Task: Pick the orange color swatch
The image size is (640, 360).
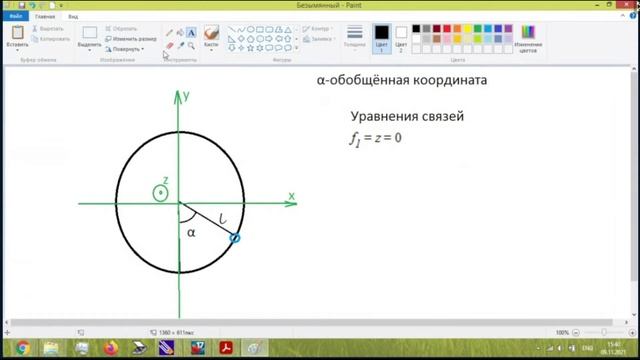Action: click(x=457, y=29)
